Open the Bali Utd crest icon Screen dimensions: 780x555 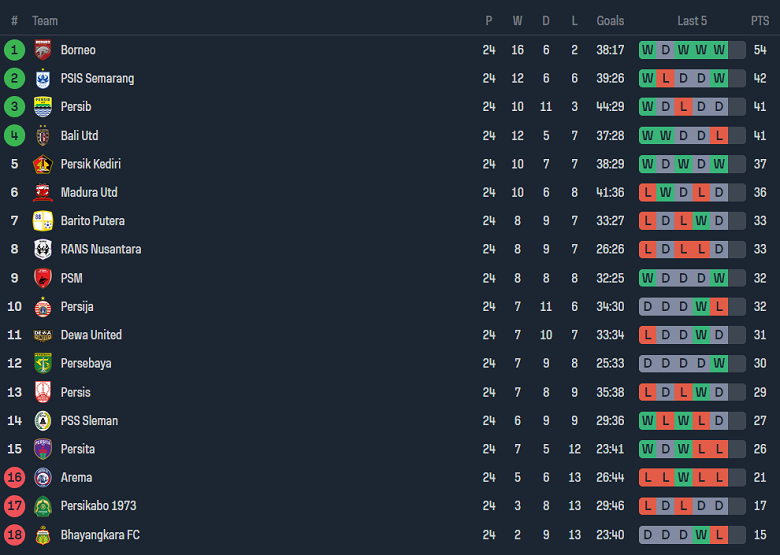tap(42, 135)
